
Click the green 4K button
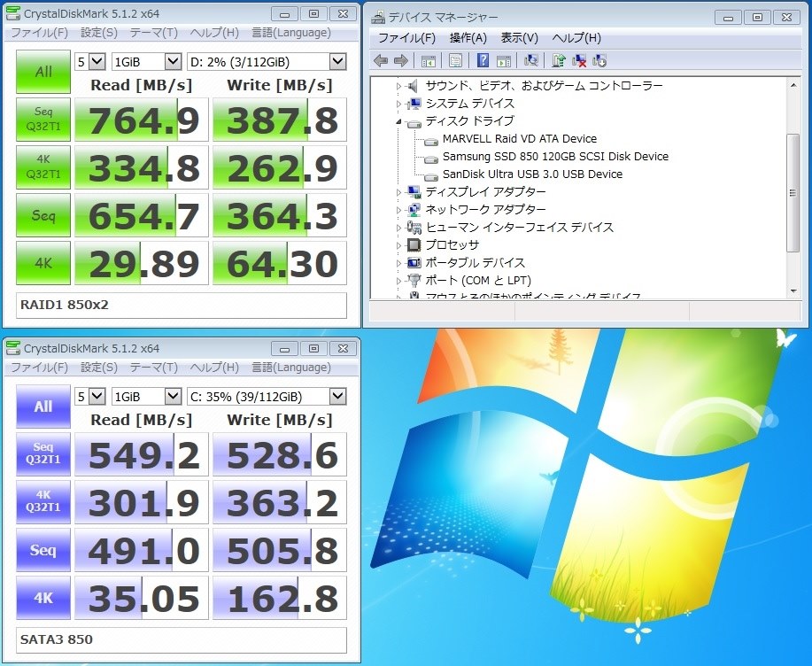43,262
